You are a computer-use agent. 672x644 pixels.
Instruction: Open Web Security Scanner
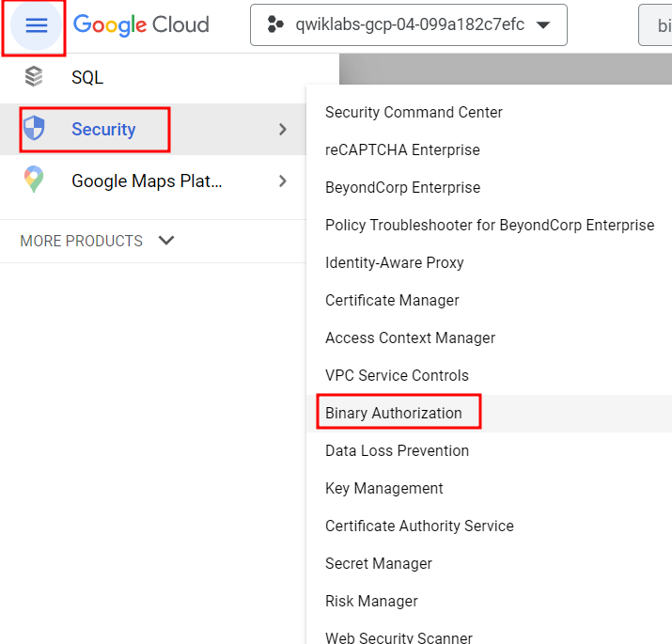[x=399, y=637]
